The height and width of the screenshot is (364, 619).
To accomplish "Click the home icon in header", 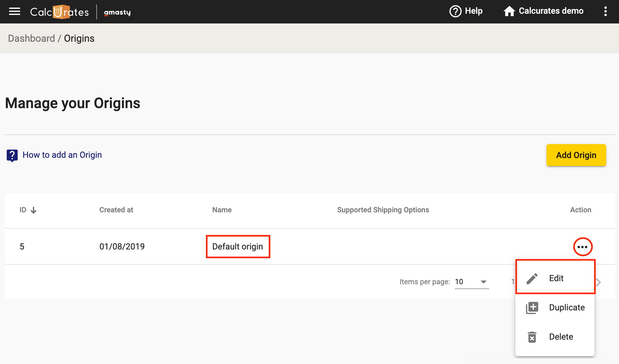I will pyautogui.click(x=509, y=11).
